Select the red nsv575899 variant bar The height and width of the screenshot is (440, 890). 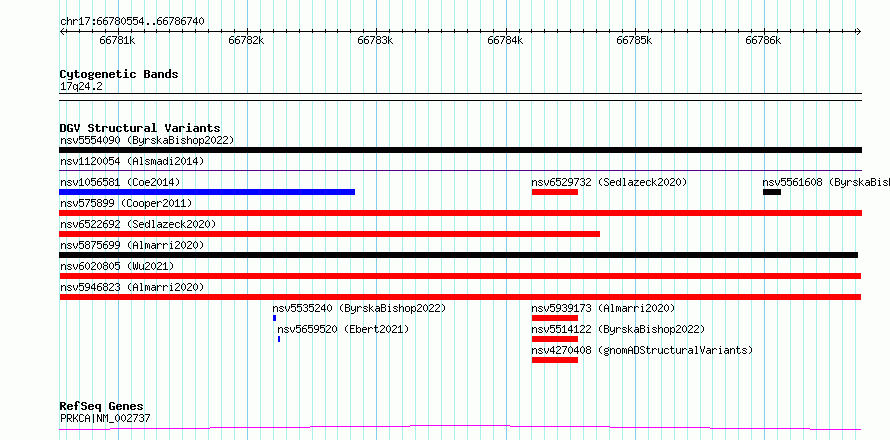[x=460, y=213]
